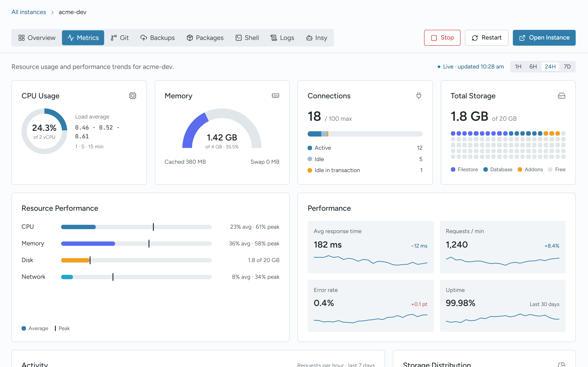Click the '+8.4%' requests change
The image size is (588, 367).
[552, 246]
